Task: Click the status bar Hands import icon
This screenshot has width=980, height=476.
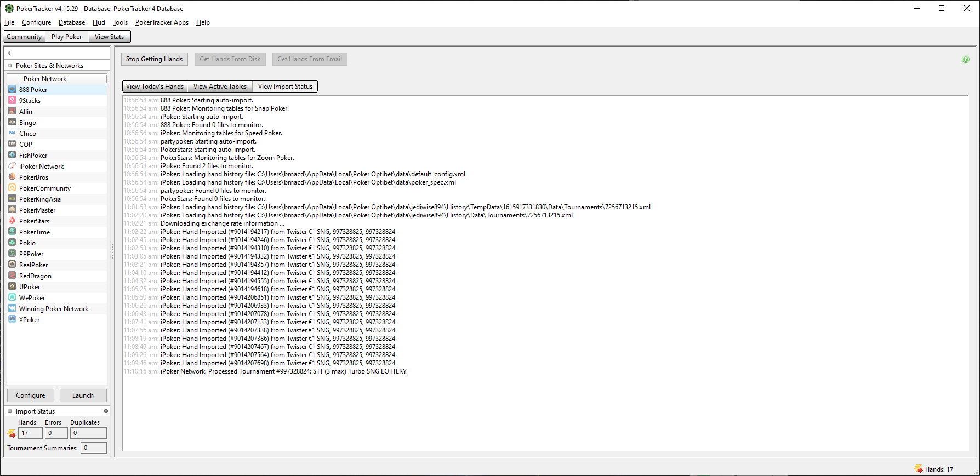Action: 919,469
